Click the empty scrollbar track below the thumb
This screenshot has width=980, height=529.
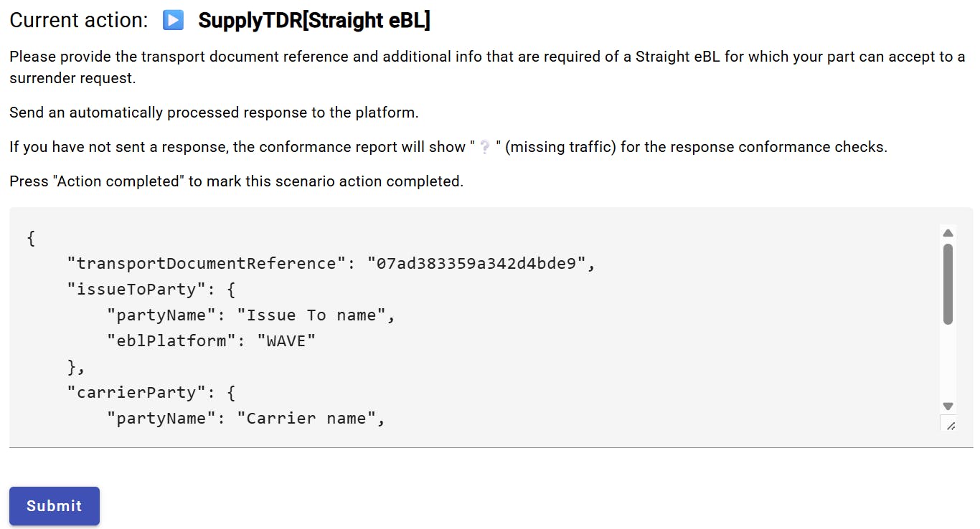pos(948,362)
